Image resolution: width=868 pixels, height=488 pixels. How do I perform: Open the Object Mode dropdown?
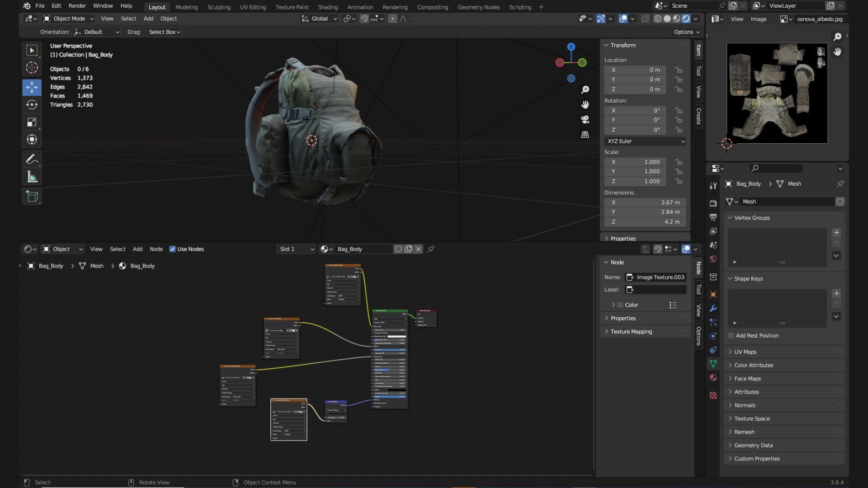[69, 19]
